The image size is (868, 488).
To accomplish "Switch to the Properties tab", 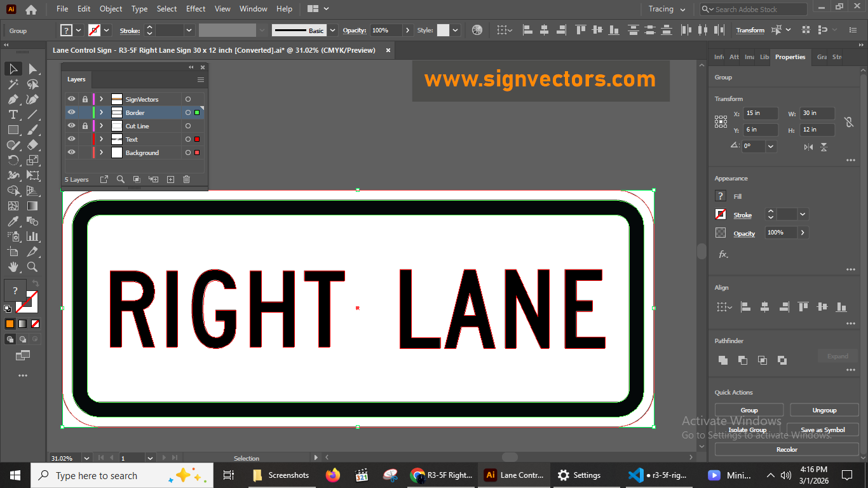I will [x=790, y=57].
